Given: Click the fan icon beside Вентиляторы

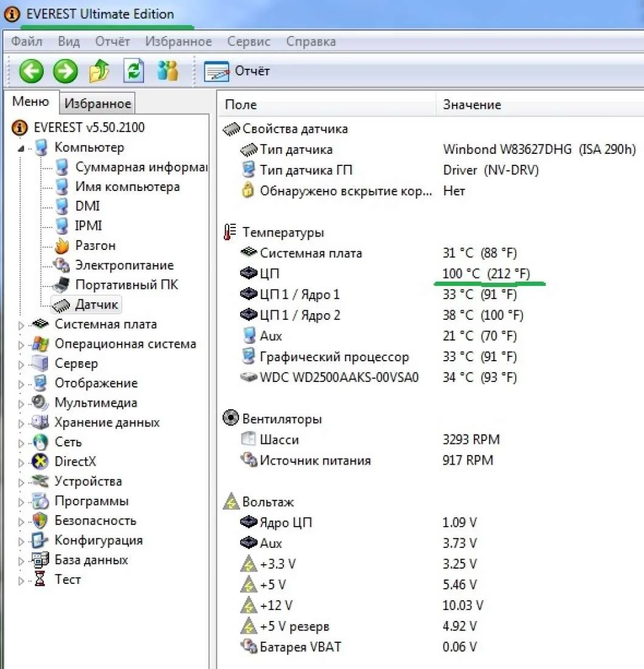Looking at the screenshot, I should pyautogui.click(x=230, y=418).
